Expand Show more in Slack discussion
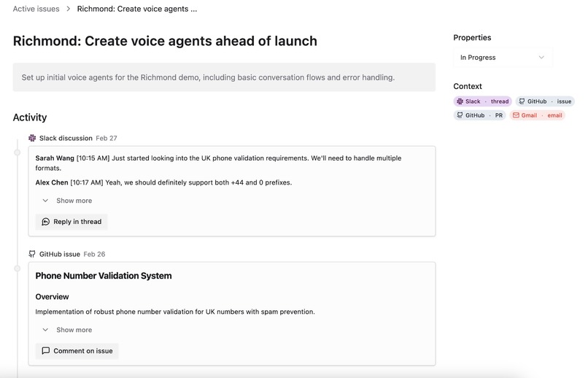The height and width of the screenshot is (378, 588). [x=67, y=201]
